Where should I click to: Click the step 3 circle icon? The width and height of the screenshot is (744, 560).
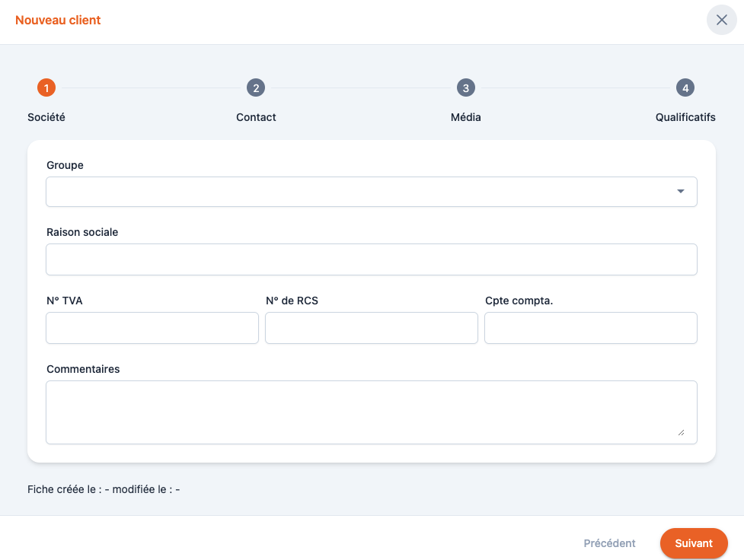coord(465,88)
